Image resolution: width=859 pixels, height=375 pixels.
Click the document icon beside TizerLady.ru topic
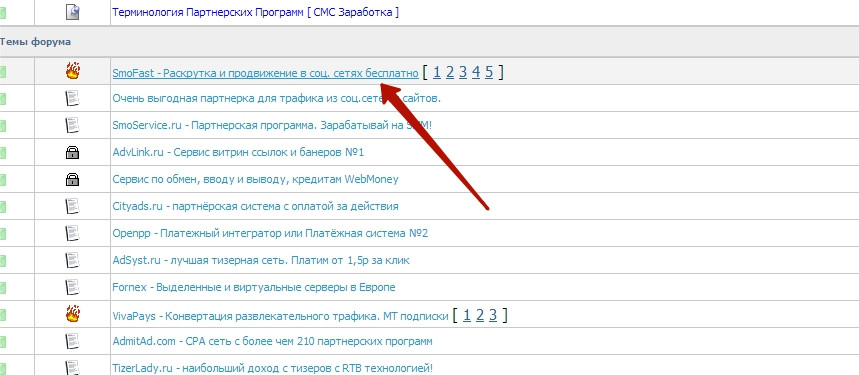72,367
